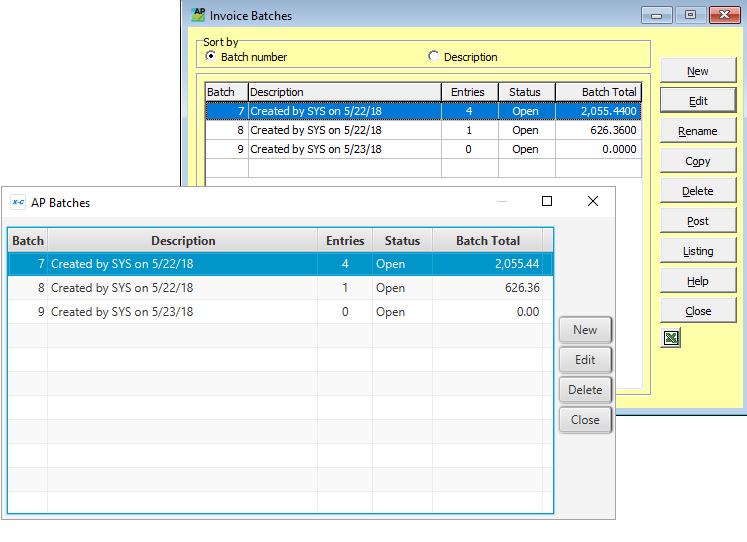Click Edit button in AP Batches window
The image size is (747, 542).
585,360
